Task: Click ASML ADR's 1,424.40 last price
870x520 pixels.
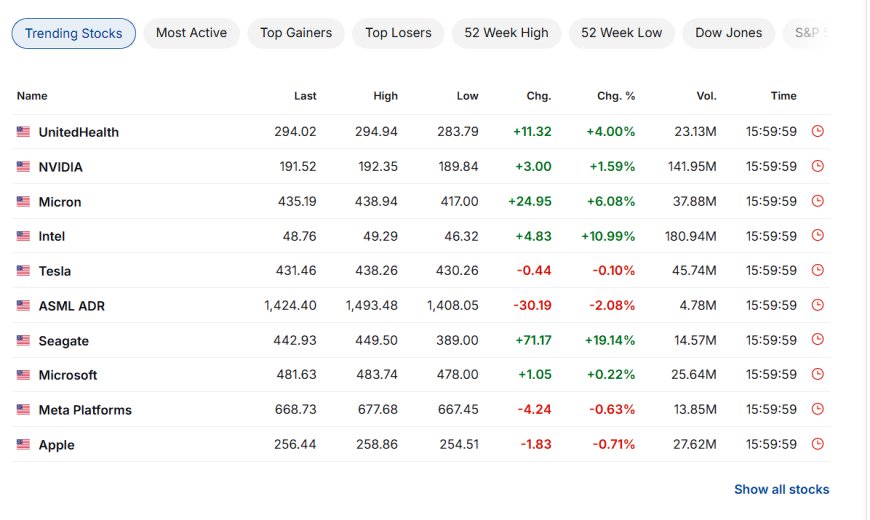Action: pyautogui.click(x=290, y=306)
